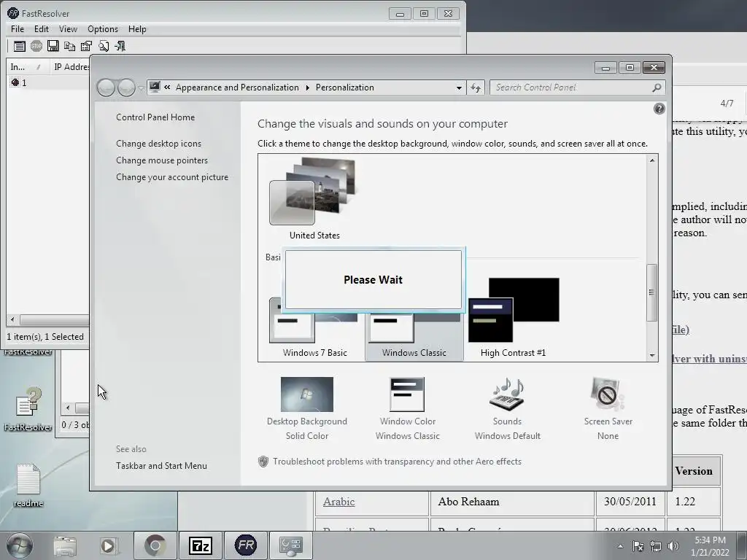Click the theme list scrollbar thumb

pos(651,292)
